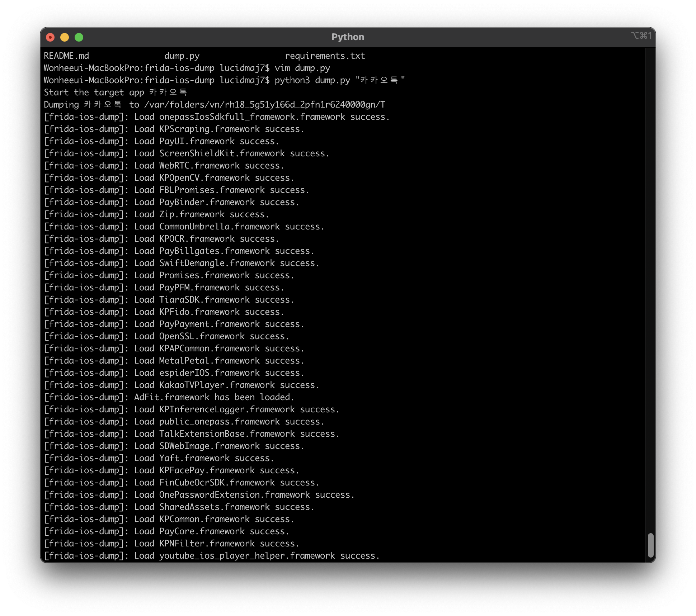Select the dump.py filename in the listing
This screenshot has height=616, width=696.
point(182,56)
